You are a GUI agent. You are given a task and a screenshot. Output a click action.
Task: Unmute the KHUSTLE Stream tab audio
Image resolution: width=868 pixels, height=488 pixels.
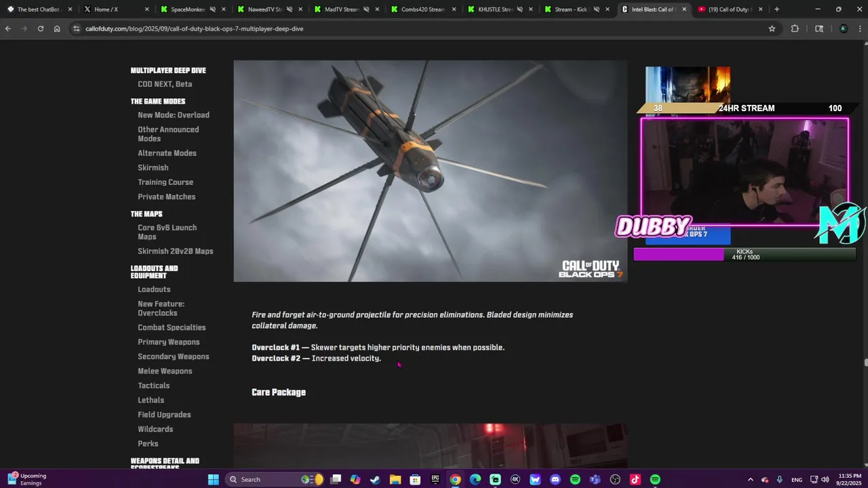[x=519, y=9]
